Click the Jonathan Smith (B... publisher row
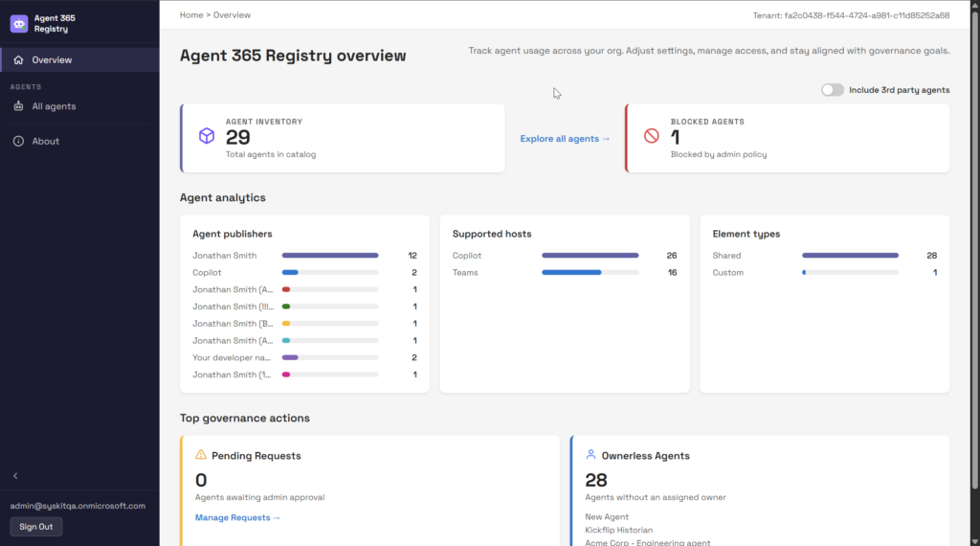Viewport: 980px width, 546px height. coord(304,324)
